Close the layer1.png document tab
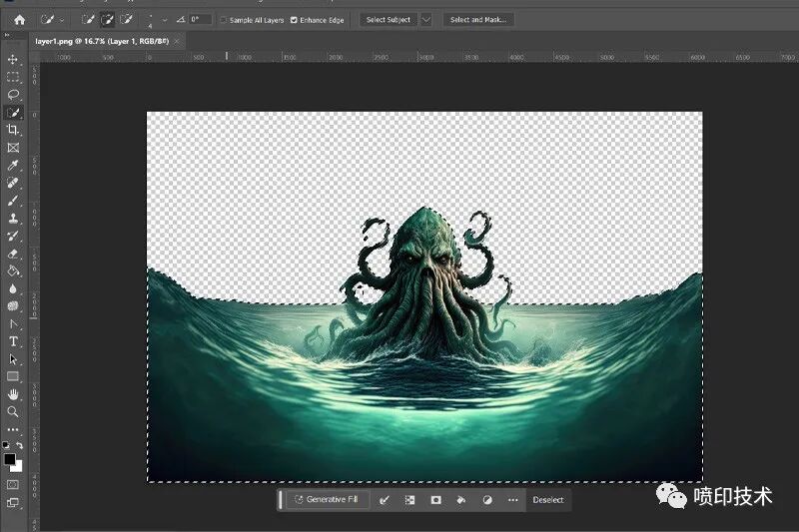The height and width of the screenshot is (532, 799). point(177,41)
